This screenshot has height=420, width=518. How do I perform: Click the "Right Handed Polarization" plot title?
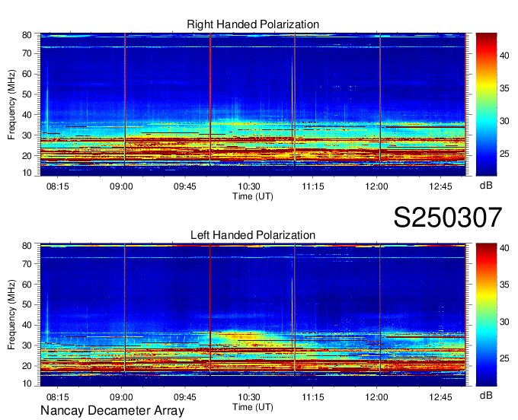(253, 24)
